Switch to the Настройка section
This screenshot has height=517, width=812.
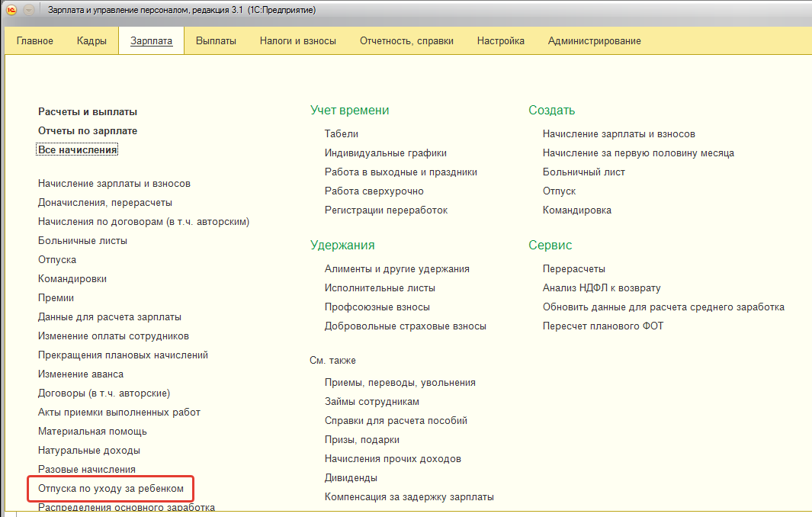point(501,41)
